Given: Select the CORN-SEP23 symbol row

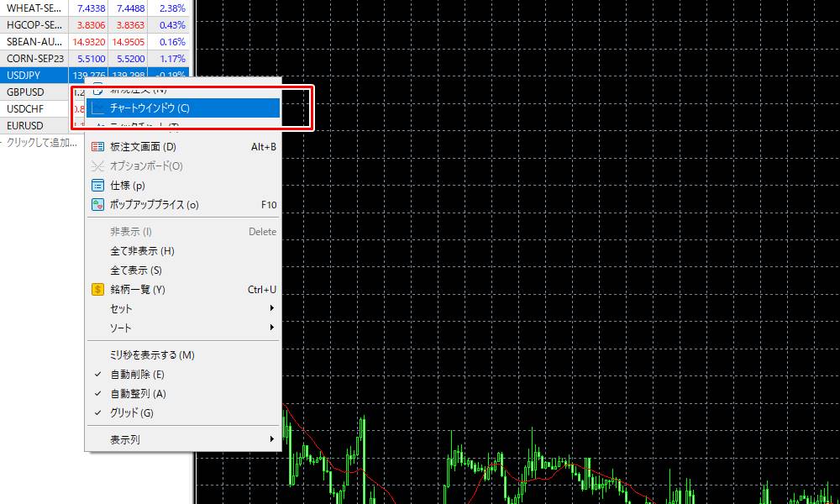Looking at the screenshot, I should [34, 59].
